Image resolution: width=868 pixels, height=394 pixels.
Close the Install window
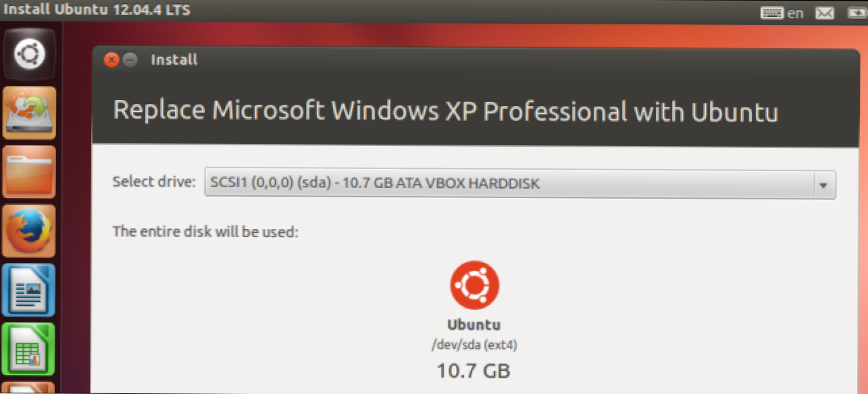click(x=111, y=59)
